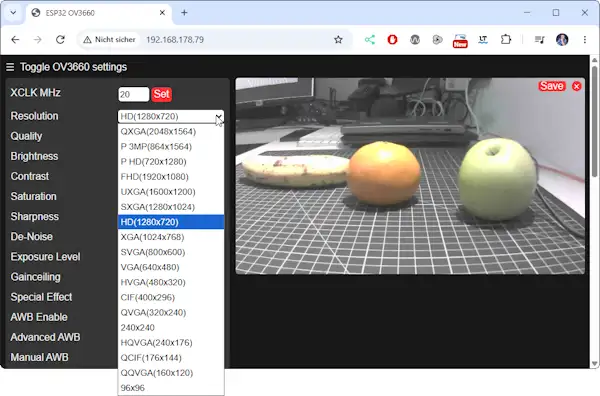Toggle OV3660 settings hamburger menu icon
Viewport: 600px width, 396px height.
pyautogui.click(x=10, y=67)
